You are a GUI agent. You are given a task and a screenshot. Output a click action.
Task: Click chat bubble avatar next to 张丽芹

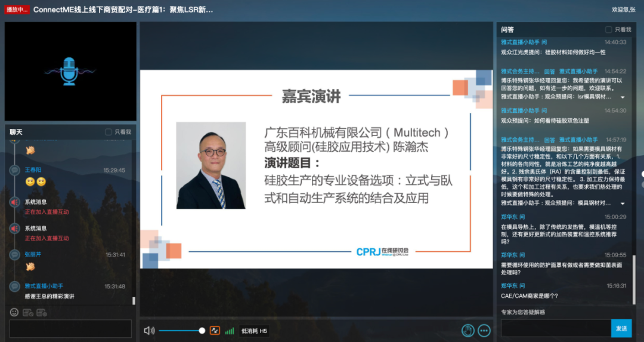15,255
